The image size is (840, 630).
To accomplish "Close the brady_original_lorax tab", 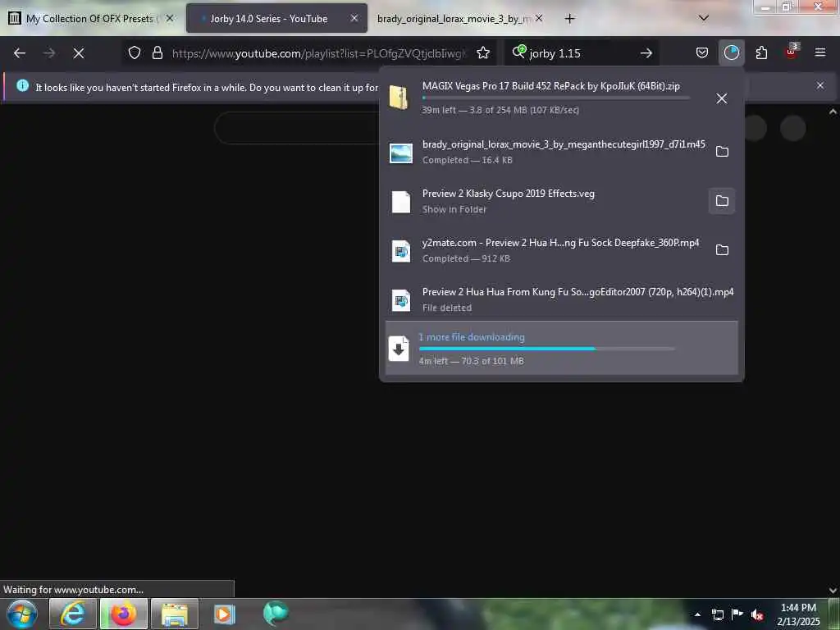I will click(539, 18).
